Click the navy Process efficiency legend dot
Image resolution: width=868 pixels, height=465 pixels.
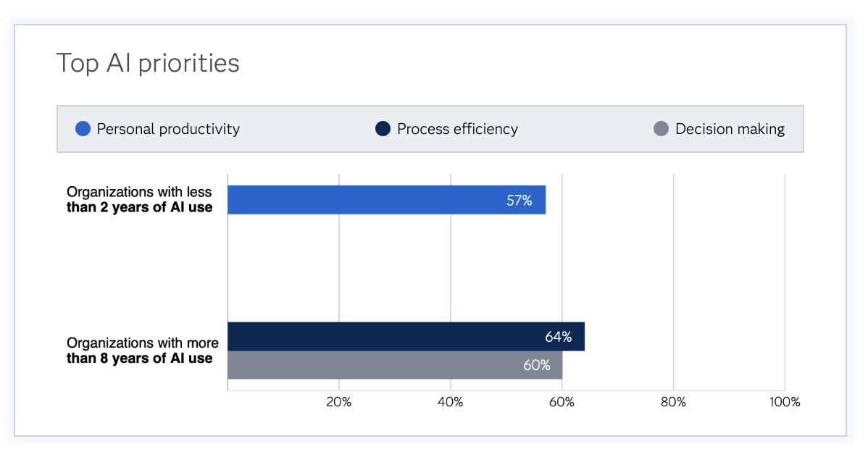(383, 130)
